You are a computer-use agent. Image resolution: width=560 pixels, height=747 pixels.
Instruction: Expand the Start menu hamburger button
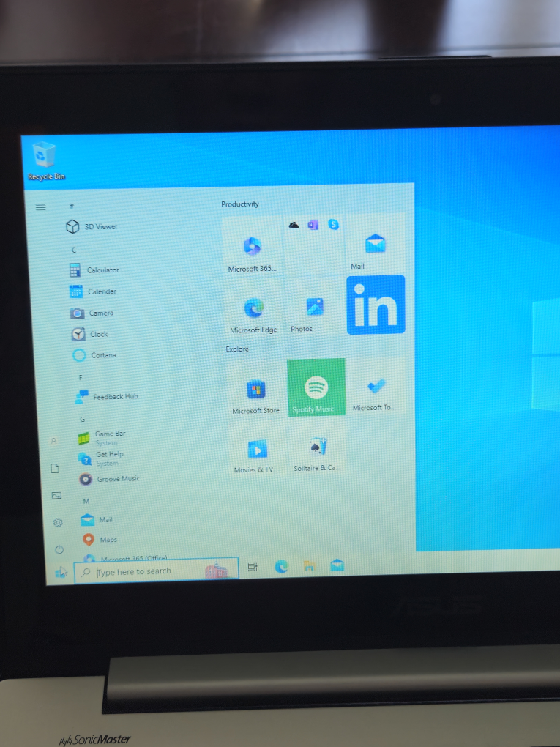tap(41, 207)
